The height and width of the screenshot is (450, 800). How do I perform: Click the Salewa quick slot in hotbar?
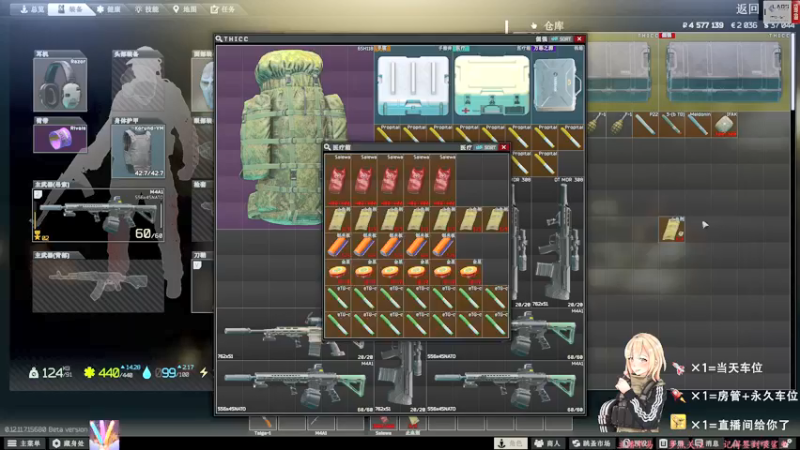point(384,425)
